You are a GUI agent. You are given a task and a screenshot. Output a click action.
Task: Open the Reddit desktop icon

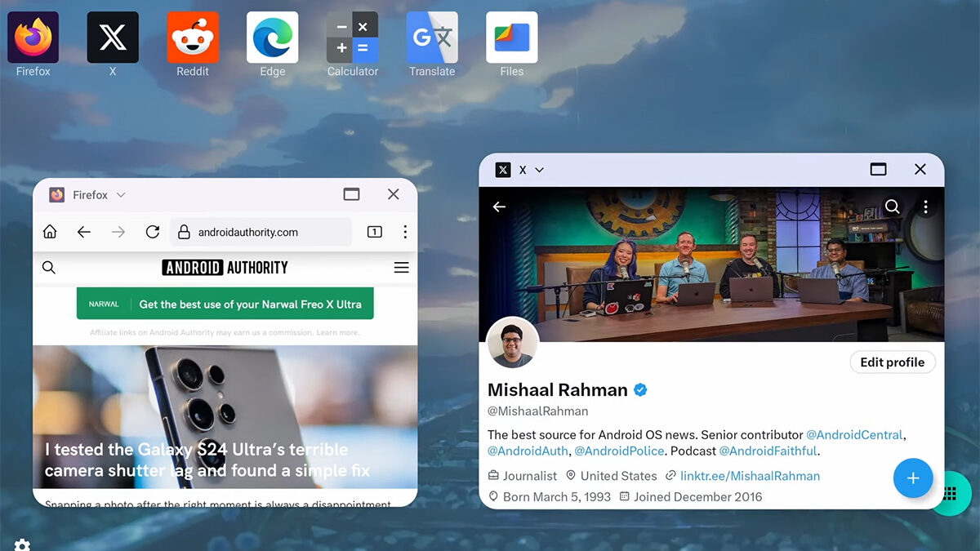click(x=193, y=38)
